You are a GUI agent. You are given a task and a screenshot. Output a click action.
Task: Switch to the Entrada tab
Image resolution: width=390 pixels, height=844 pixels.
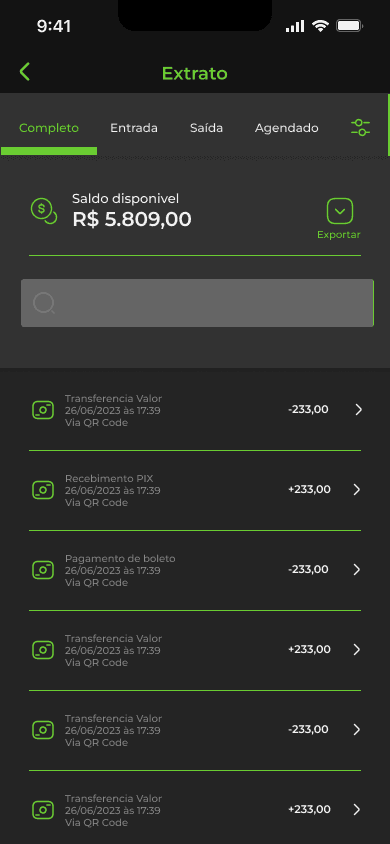pos(134,128)
